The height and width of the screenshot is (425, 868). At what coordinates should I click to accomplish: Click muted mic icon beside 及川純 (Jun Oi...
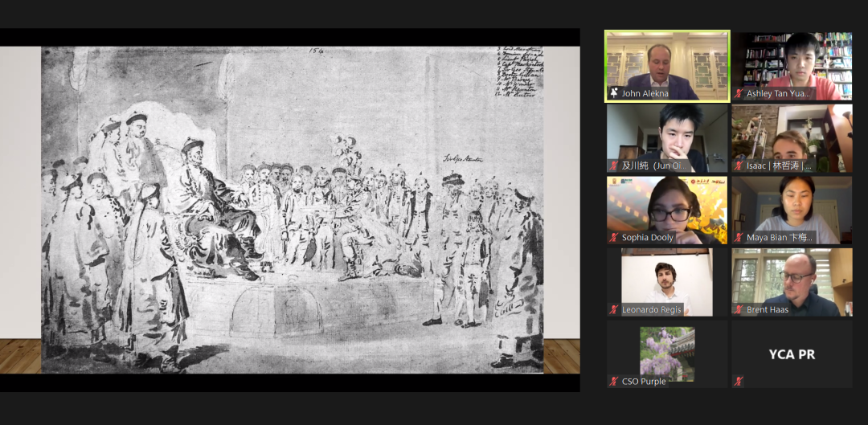coord(613,166)
